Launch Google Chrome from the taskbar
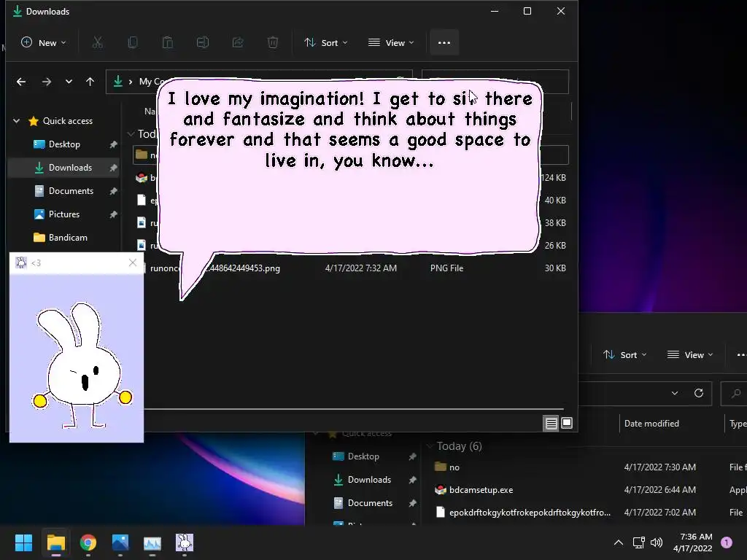This screenshot has width=747, height=560. (88, 542)
